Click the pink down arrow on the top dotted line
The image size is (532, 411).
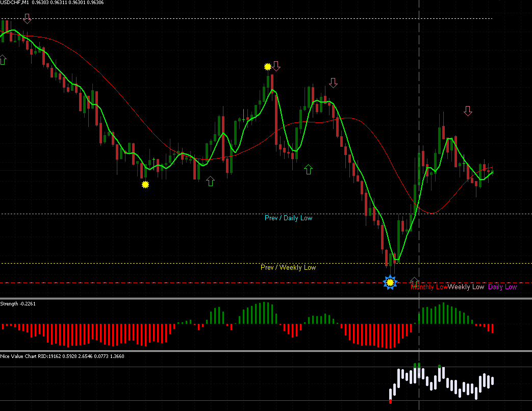click(28, 19)
